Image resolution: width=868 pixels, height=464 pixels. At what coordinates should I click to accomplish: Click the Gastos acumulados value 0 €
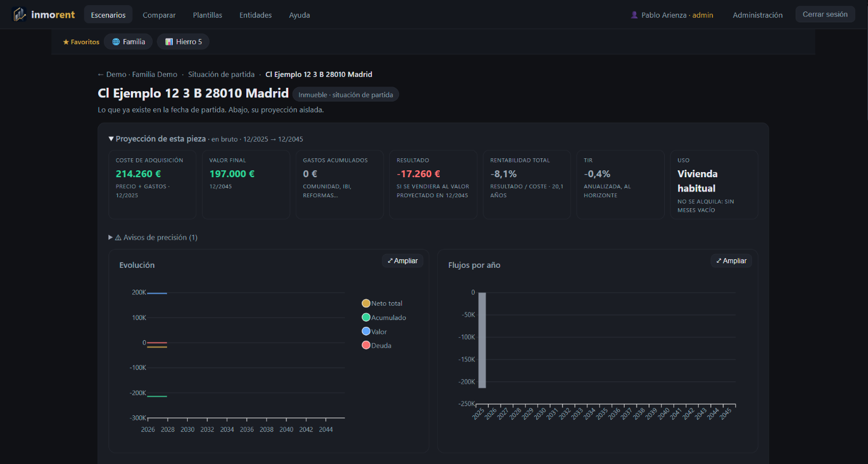point(310,174)
